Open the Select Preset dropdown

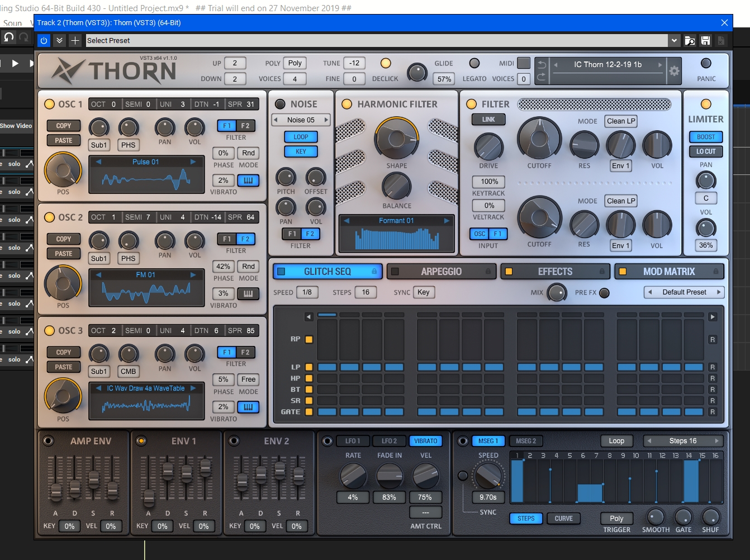[674, 41]
